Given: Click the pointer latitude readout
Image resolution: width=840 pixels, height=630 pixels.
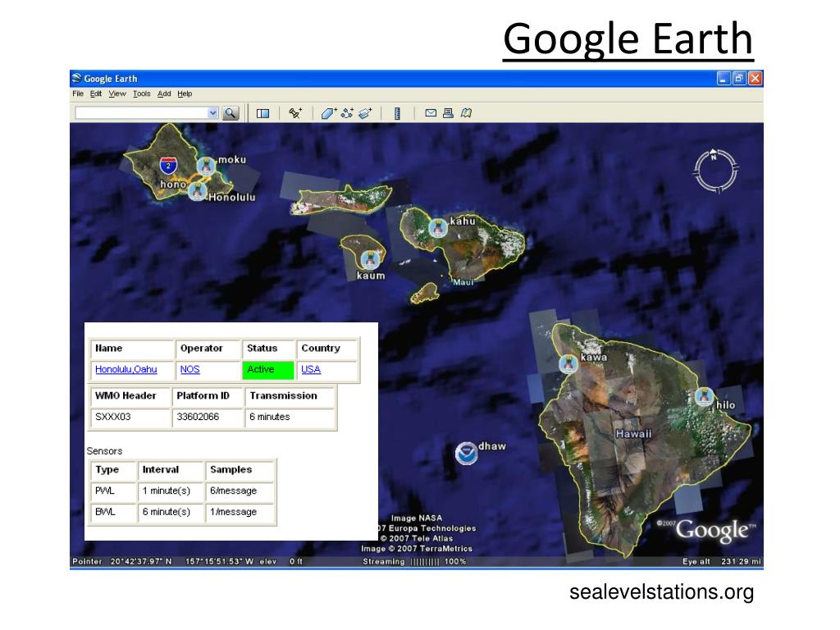Looking at the screenshot, I should (x=141, y=561).
